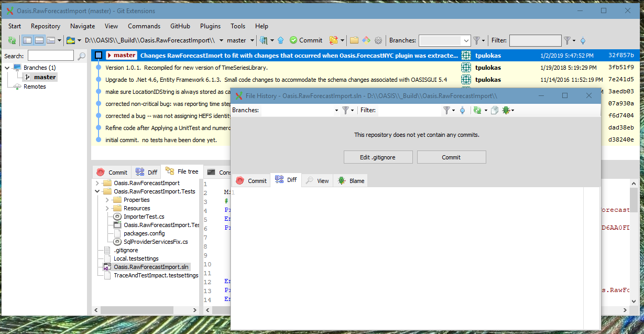Select the copy-to-clipboard icon in File History window
644x334 pixels.
495,110
